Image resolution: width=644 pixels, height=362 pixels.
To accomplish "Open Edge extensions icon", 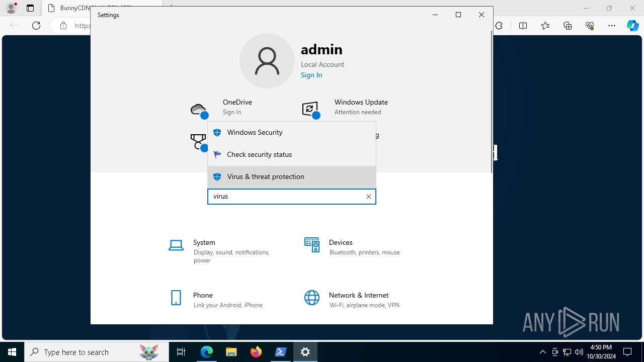I will 499,26.
